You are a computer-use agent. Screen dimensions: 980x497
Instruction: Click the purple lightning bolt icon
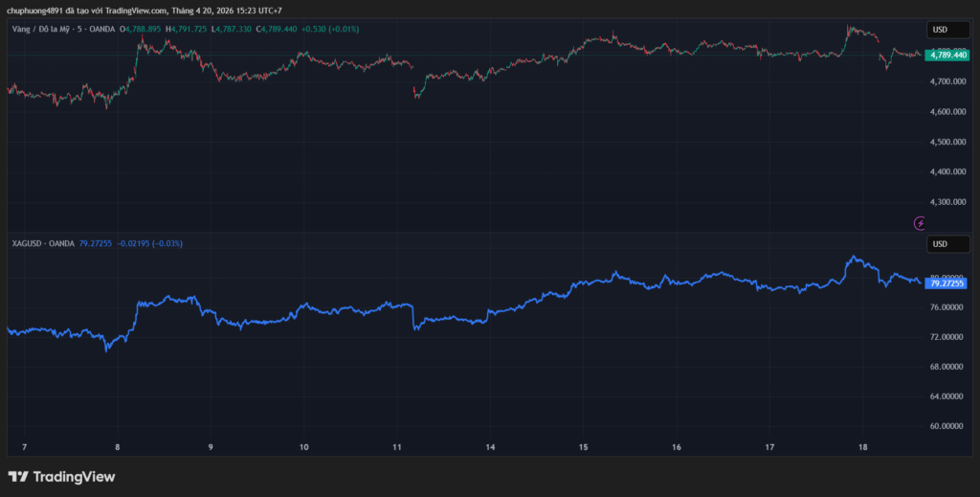[921, 223]
